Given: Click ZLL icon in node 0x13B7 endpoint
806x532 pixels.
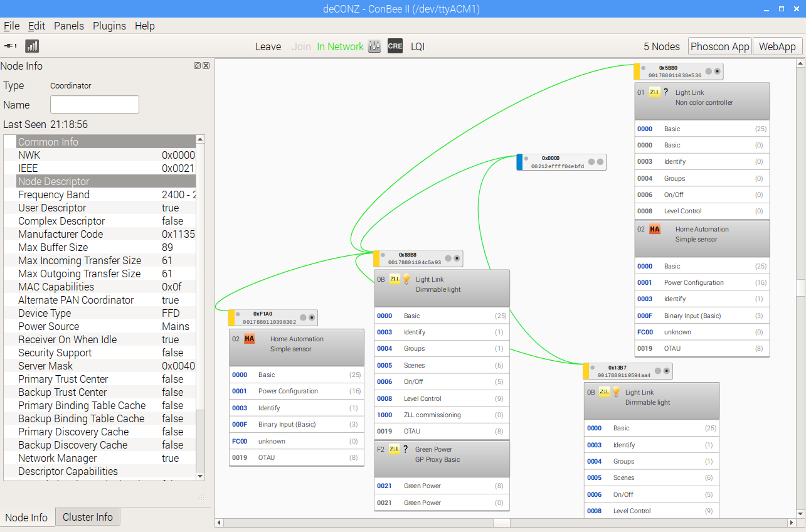Looking at the screenshot, I should tap(604, 392).
